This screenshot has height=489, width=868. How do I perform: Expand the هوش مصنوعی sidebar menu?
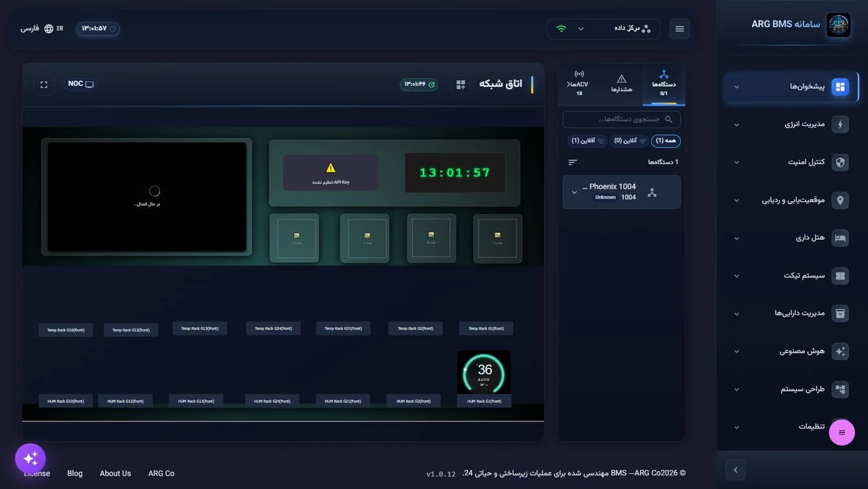[x=792, y=351]
